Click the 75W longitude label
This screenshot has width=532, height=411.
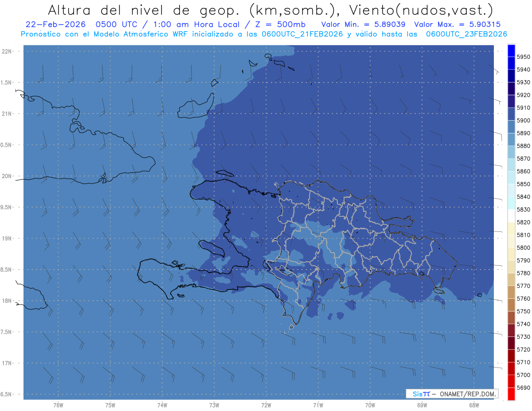(x=110, y=405)
